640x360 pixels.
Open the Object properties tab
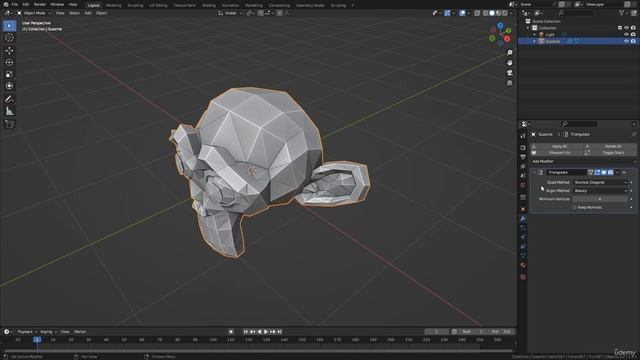[x=523, y=209]
